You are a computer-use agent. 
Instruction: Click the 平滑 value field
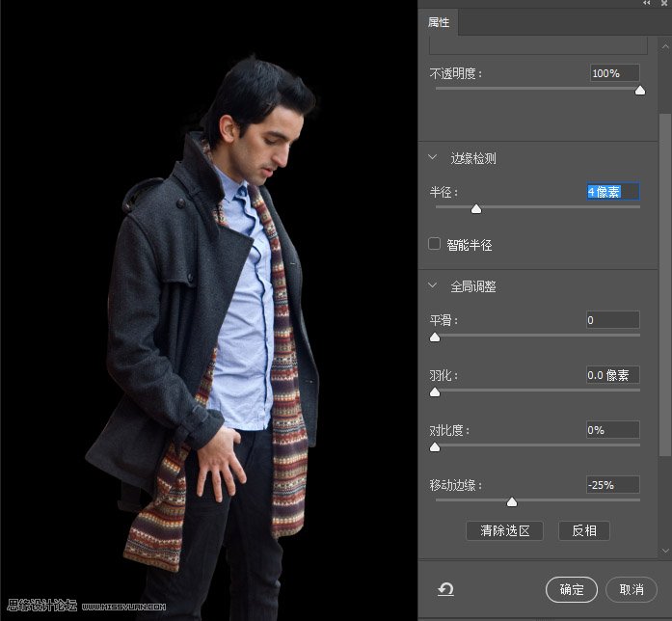tap(612, 320)
